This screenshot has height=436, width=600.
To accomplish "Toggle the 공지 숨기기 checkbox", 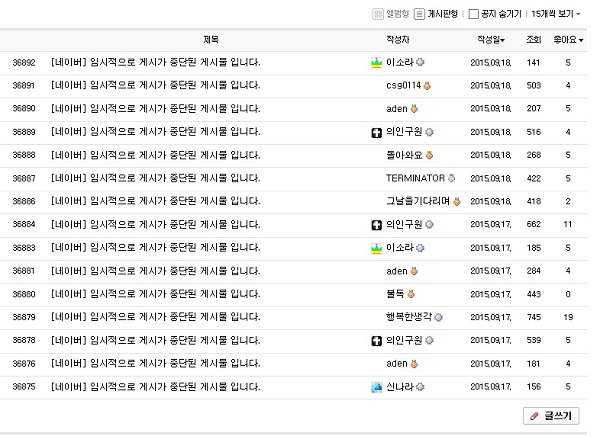I will (x=474, y=15).
